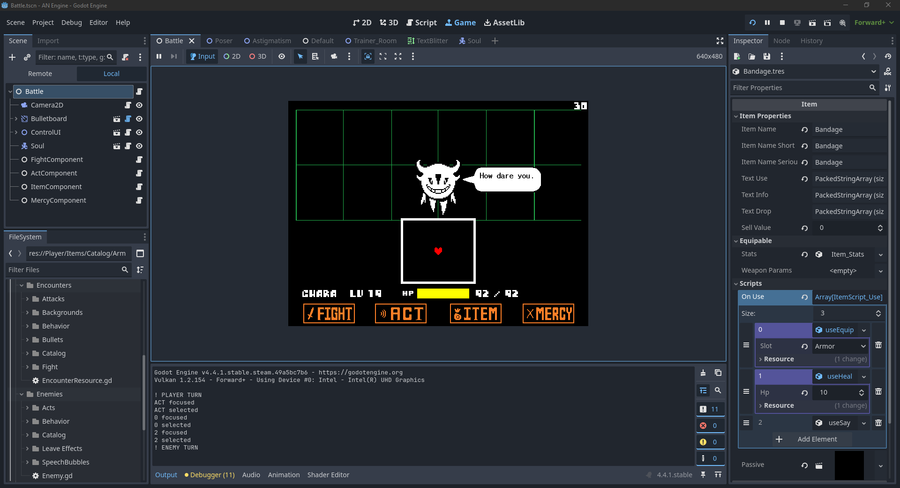Open script icon on FightComponent node
This screenshot has height=488, width=900.
(x=139, y=160)
